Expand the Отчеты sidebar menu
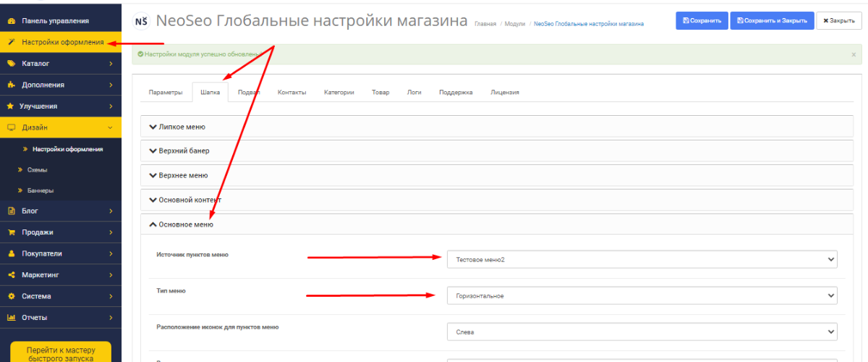The width and height of the screenshot is (868, 362). click(61, 317)
